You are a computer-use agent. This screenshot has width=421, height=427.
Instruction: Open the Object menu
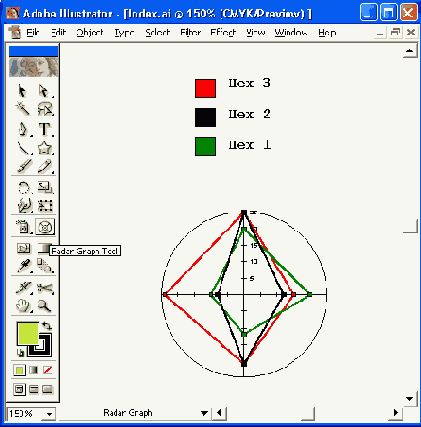pyautogui.click(x=90, y=32)
